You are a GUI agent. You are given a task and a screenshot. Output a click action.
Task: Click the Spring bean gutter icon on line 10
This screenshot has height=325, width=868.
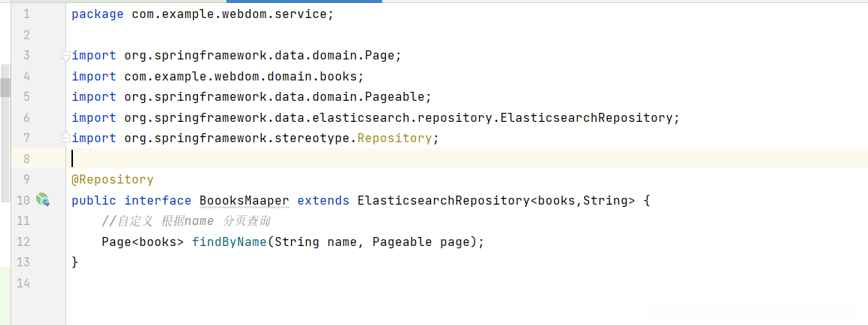[43, 200]
